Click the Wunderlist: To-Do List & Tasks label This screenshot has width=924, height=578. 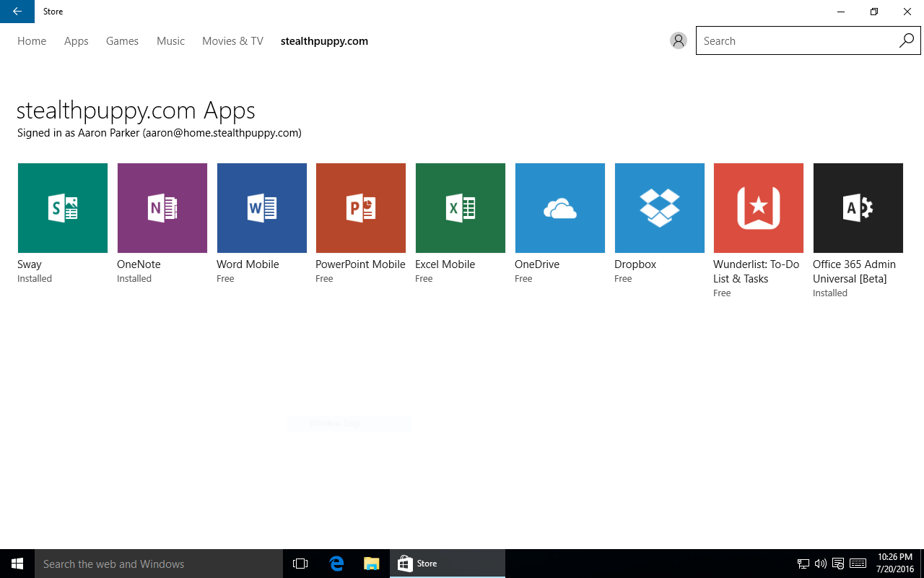[757, 272]
